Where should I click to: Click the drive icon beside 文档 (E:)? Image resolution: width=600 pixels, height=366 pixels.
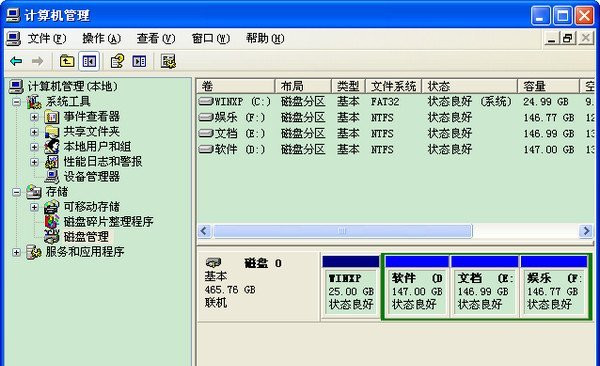point(206,133)
